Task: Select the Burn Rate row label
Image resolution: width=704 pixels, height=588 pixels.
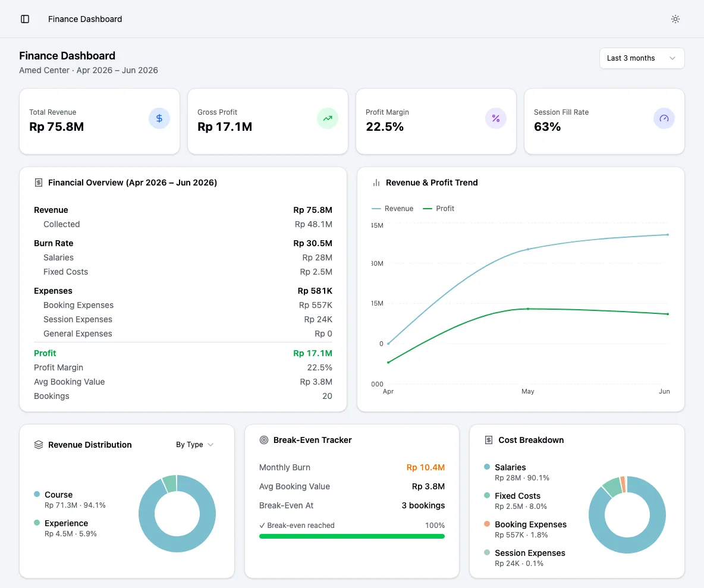Action: (x=54, y=243)
